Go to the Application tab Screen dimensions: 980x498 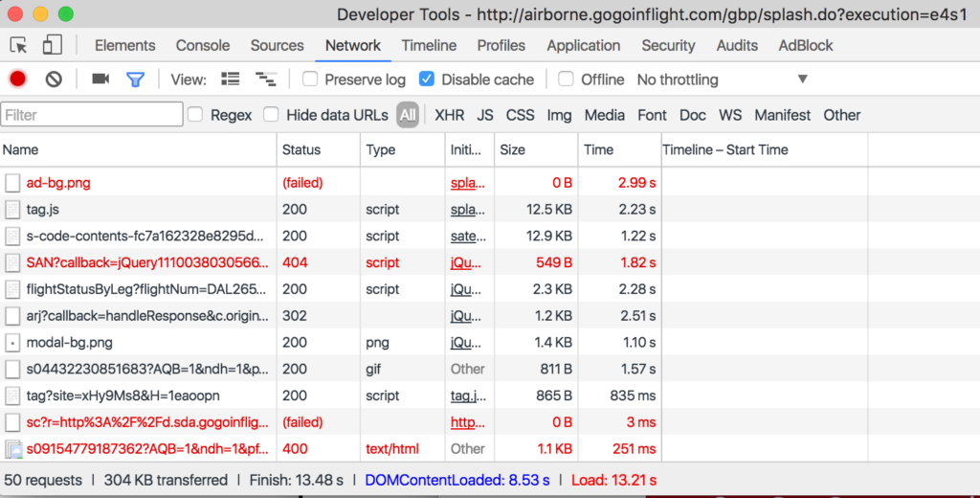[584, 46]
